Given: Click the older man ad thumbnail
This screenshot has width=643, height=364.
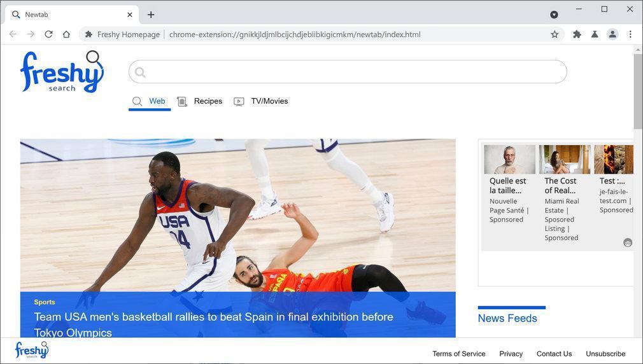Looking at the screenshot, I should [510, 160].
